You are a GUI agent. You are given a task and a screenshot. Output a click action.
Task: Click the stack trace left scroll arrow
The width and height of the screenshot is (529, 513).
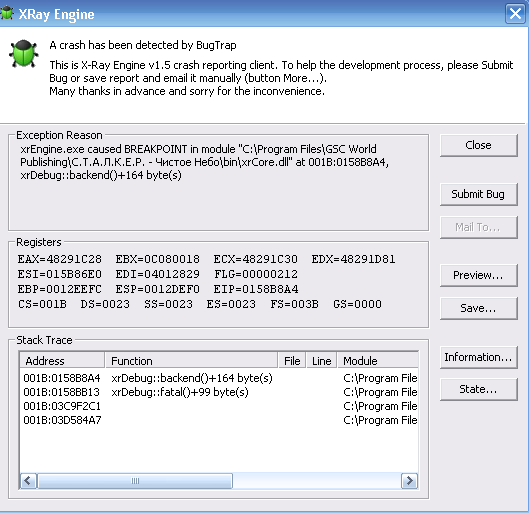[28, 481]
